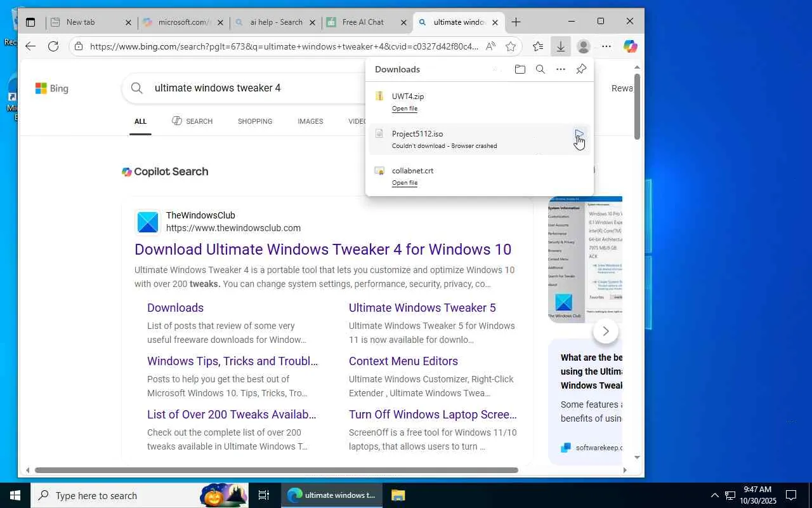Click the TheWindowsClub site name

point(200,215)
